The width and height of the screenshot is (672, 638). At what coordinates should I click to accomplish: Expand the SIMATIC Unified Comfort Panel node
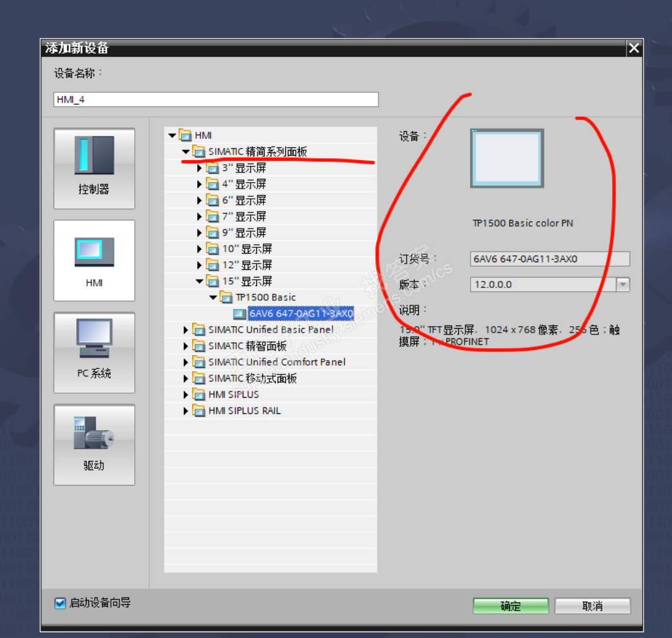tap(185, 362)
